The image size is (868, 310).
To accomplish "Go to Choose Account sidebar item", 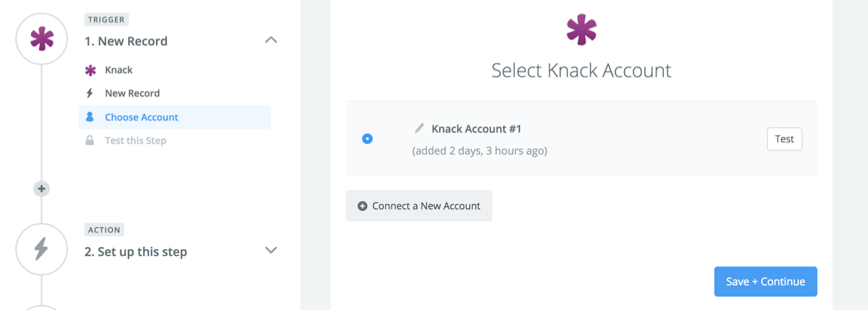I will click(x=142, y=117).
